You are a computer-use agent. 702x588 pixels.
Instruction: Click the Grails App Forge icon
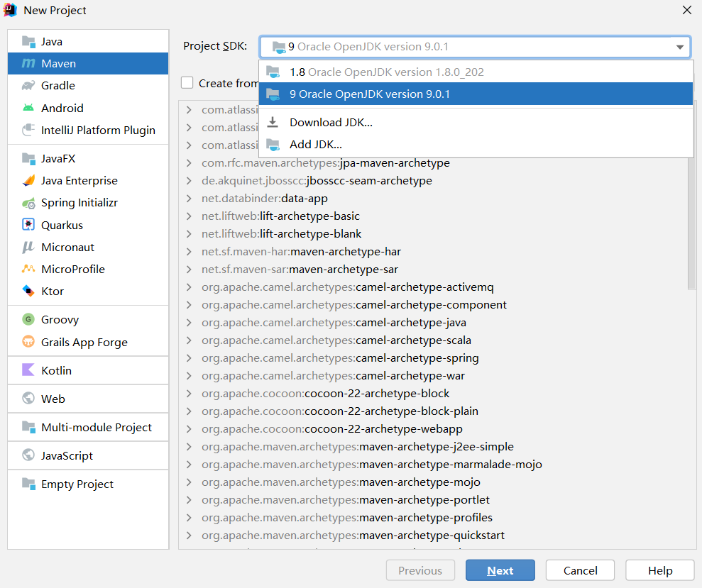28,342
